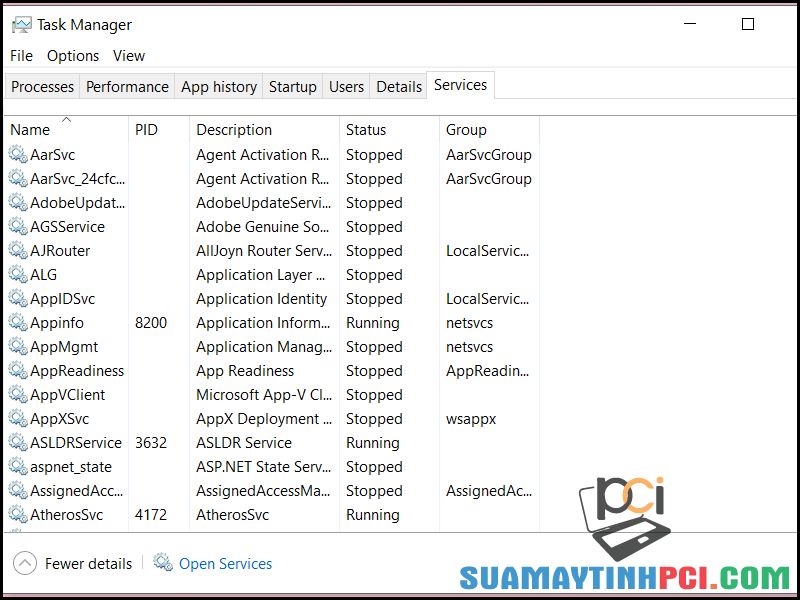The width and height of the screenshot is (800, 600).
Task: Click the gear icon beside Appinfo
Action: pos(18,322)
